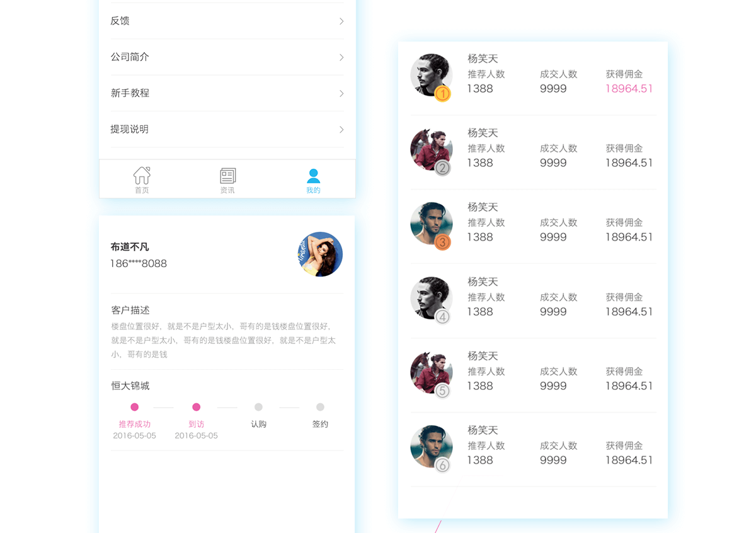The width and height of the screenshot is (756, 533).
Task: Expand the 公司简介 row chevron
Action: 341,57
